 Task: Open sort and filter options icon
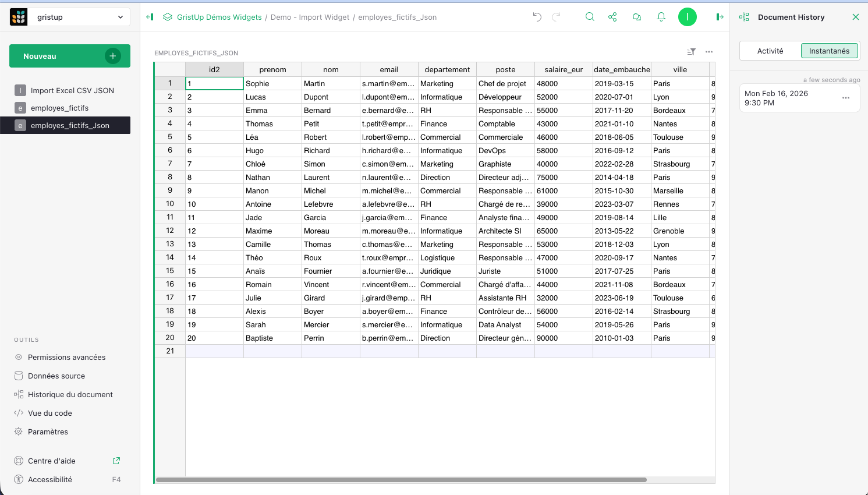691,52
